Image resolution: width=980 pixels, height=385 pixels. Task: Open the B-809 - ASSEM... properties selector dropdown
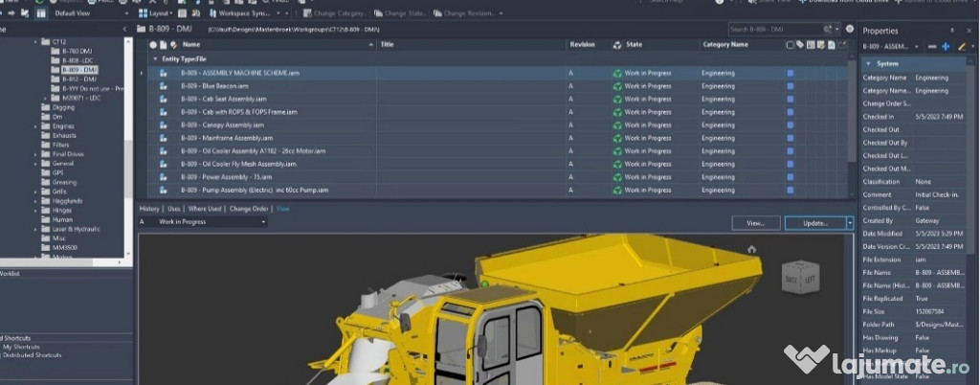point(917,47)
